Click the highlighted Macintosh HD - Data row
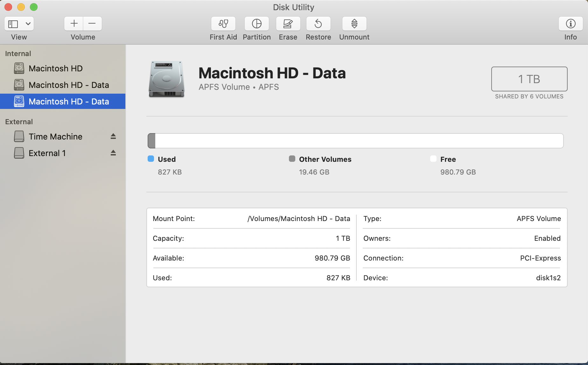Image resolution: width=588 pixels, height=365 pixels. tap(63, 101)
